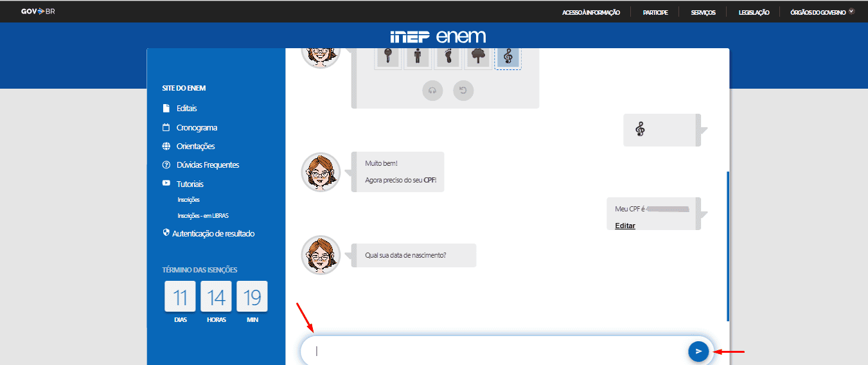The width and height of the screenshot is (868, 365).
Task: Select the key captcha image
Action: tap(387, 57)
